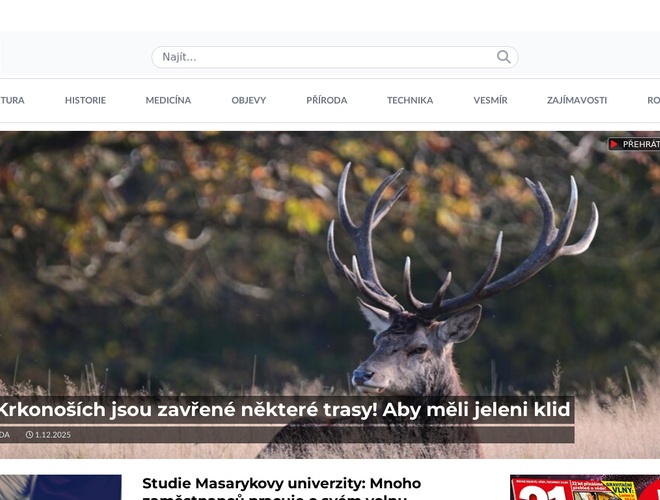Select the Příroda navigation item

[327, 100]
